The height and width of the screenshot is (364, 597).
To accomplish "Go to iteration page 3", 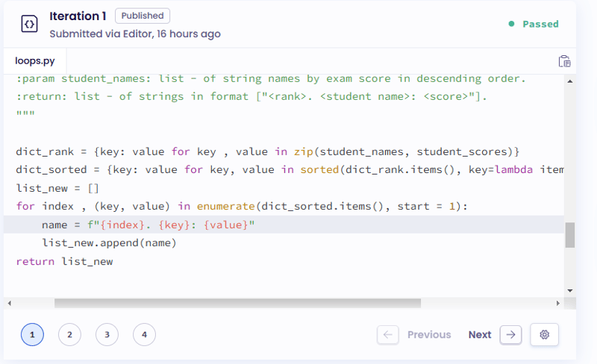I will (107, 335).
